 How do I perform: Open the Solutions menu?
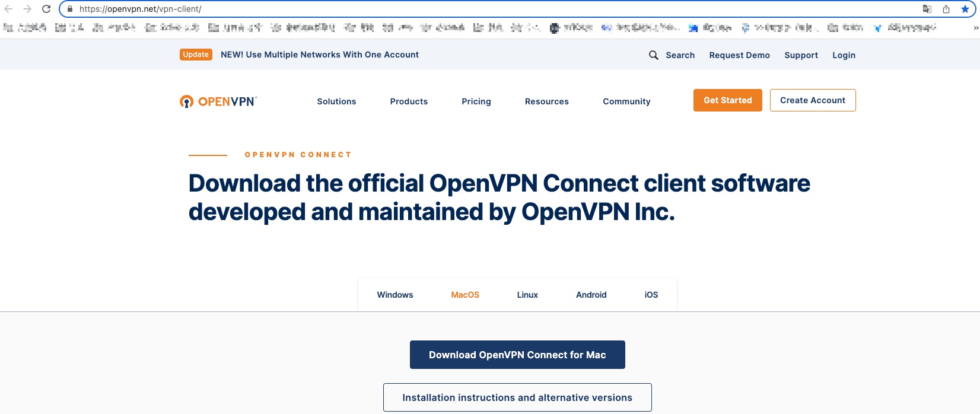tap(336, 101)
